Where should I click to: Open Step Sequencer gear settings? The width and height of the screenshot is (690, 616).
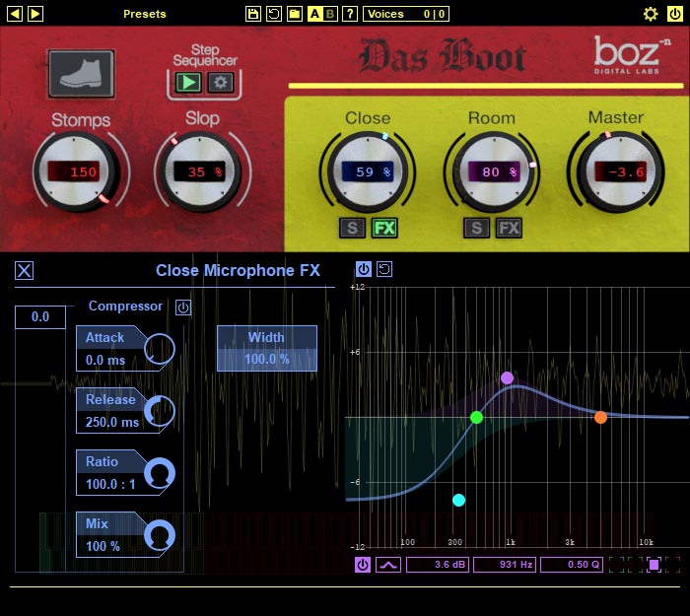point(220,83)
